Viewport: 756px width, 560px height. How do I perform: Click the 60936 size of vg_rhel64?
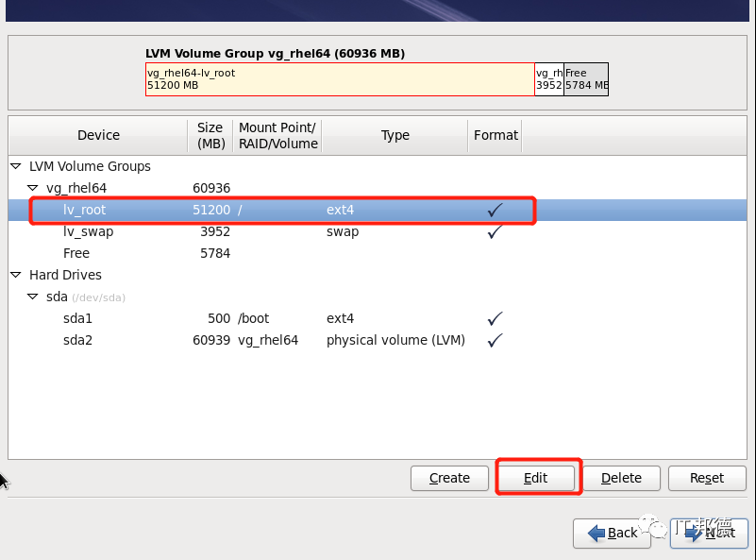(211, 189)
